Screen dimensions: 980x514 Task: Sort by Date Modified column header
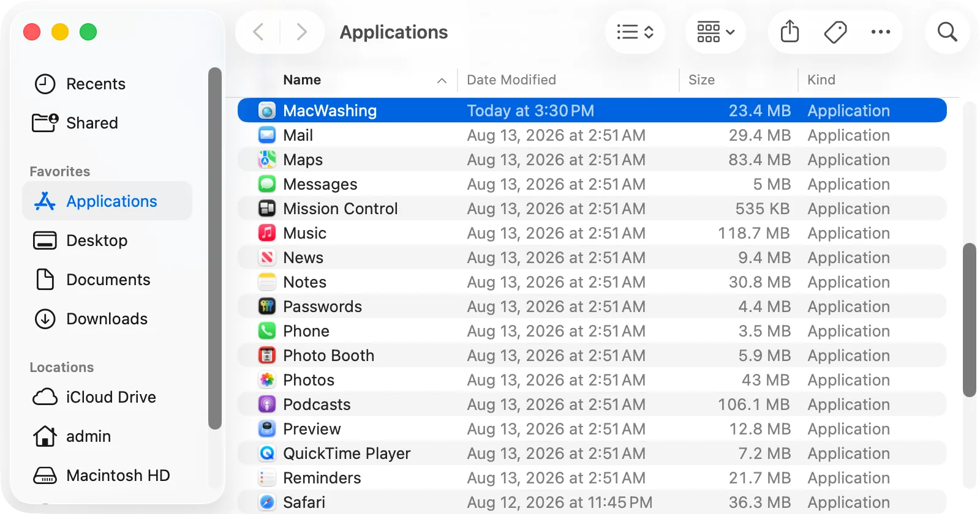(511, 80)
